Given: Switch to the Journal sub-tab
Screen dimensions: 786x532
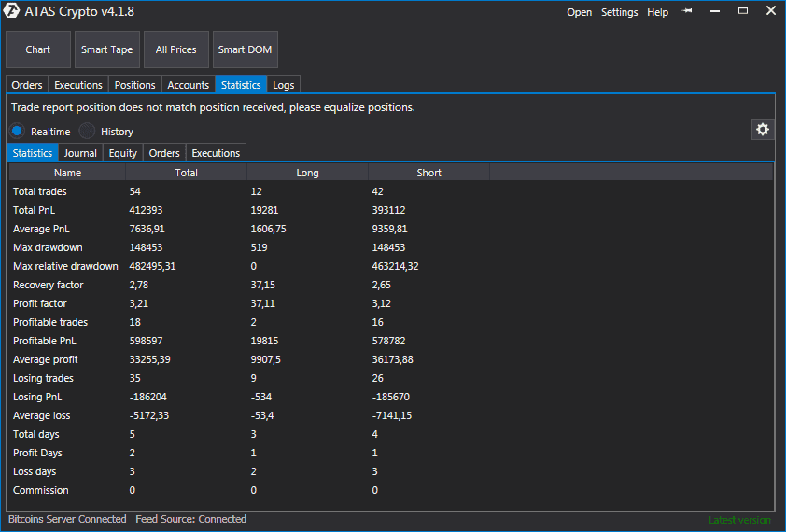Looking at the screenshot, I should point(80,153).
